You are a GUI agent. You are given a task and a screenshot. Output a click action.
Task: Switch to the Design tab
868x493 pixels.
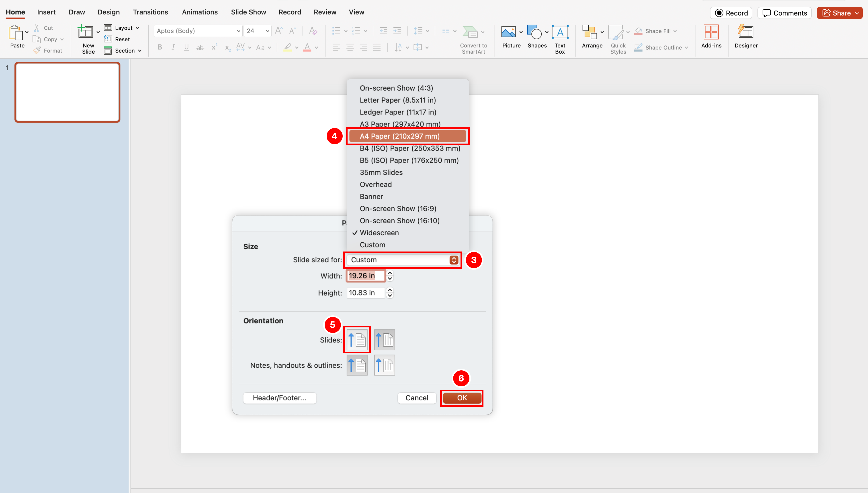pos(108,12)
